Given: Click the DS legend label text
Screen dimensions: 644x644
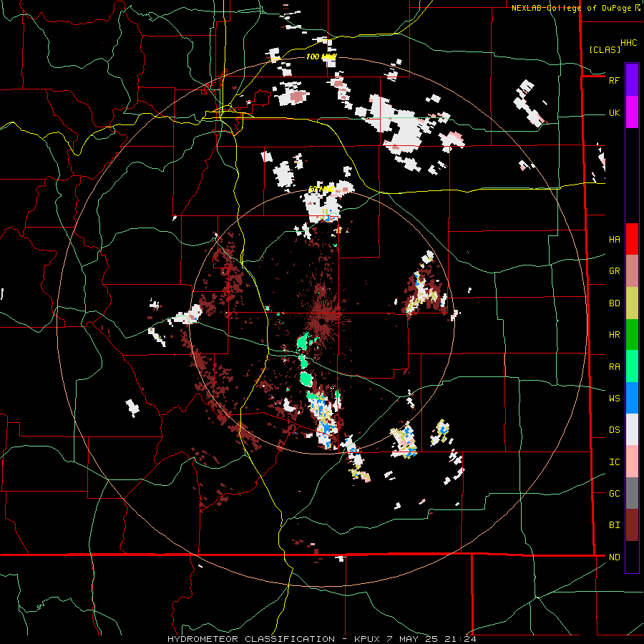Looking at the screenshot, I should pyautogui.click(x=614, y=430).
